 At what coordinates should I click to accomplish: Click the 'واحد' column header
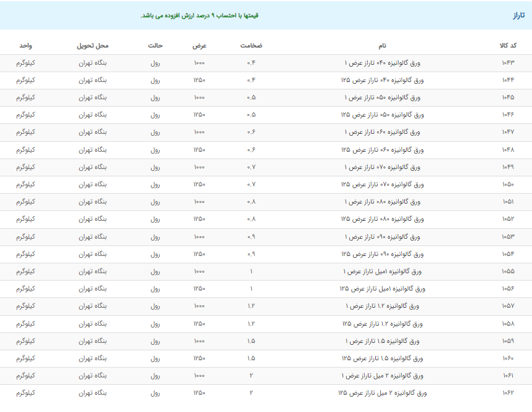click(x=26, y=46)
